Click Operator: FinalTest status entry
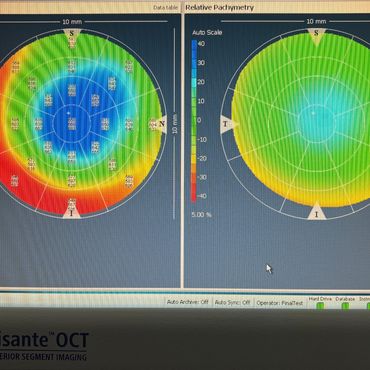Image resolution: width=370 pixels, height=370 pixels. pos(280,303)
